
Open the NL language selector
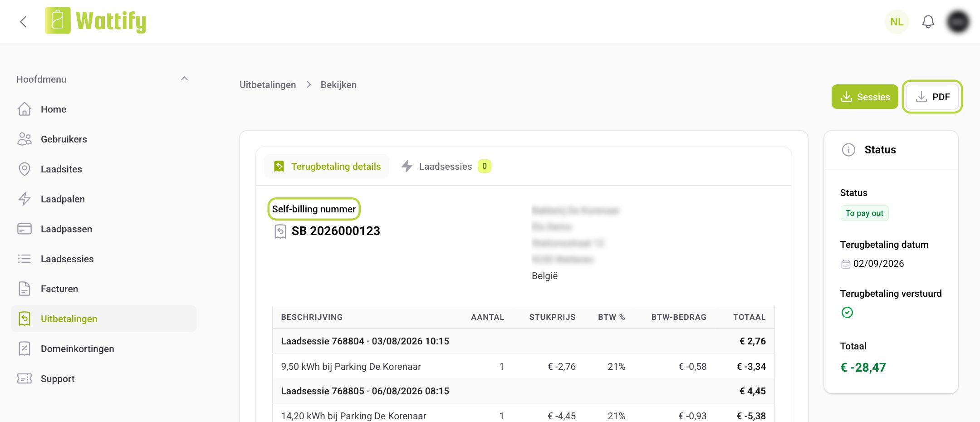(897, 22)
